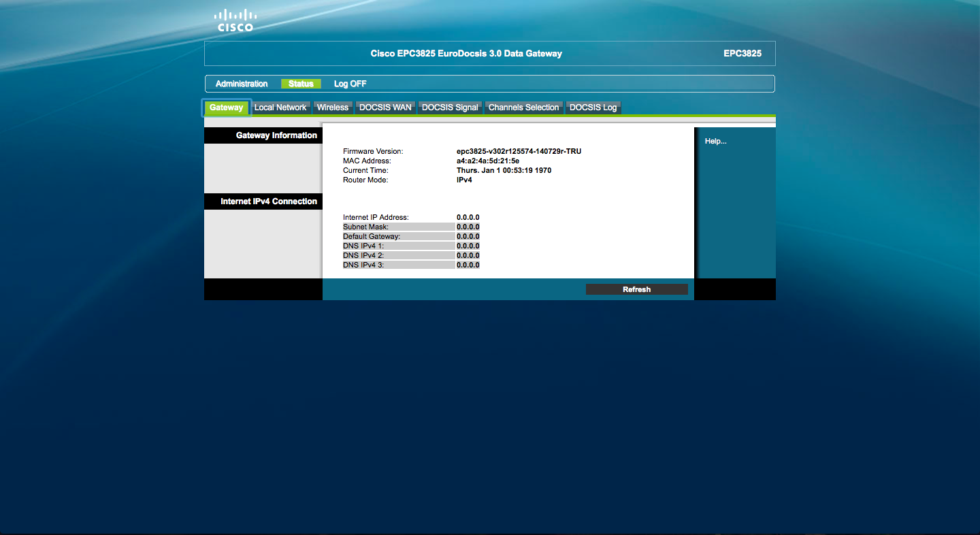
Task: Click the DNS IPv4 3 label
Action: click(x=363, y=265)
